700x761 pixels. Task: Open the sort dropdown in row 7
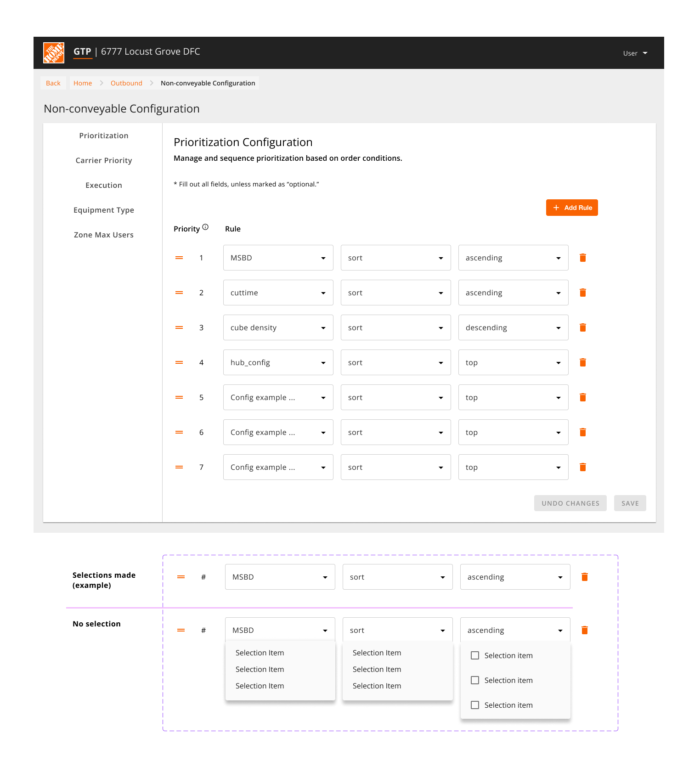(396, 467)
